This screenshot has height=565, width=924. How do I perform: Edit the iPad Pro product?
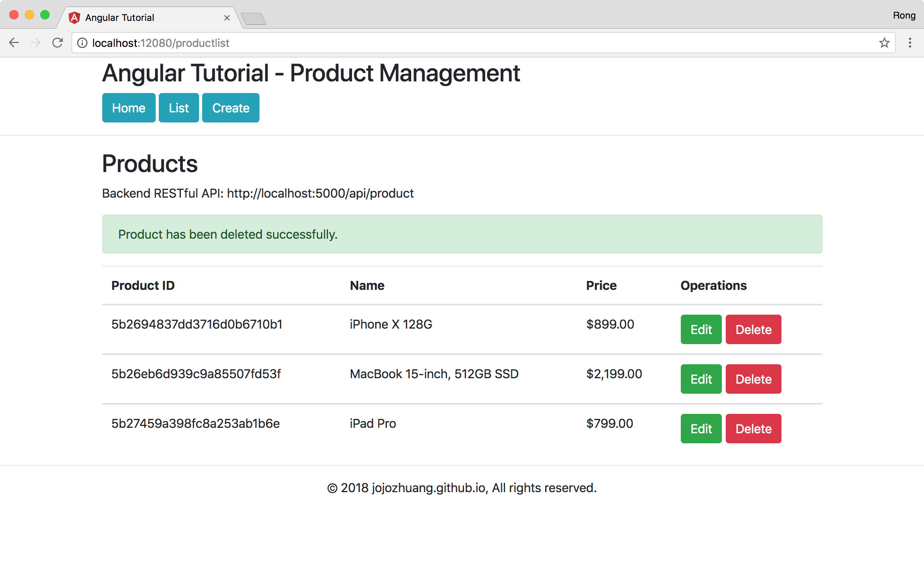pos(701,429)
